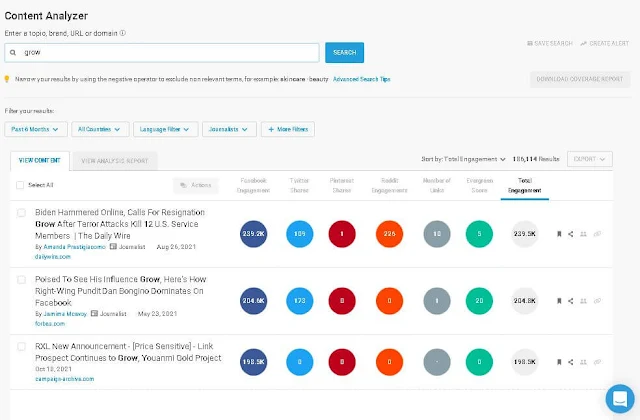Open the sharers icon for the Biden Hammered article
The width and height of the screenshot is (640, 420).
583,234
